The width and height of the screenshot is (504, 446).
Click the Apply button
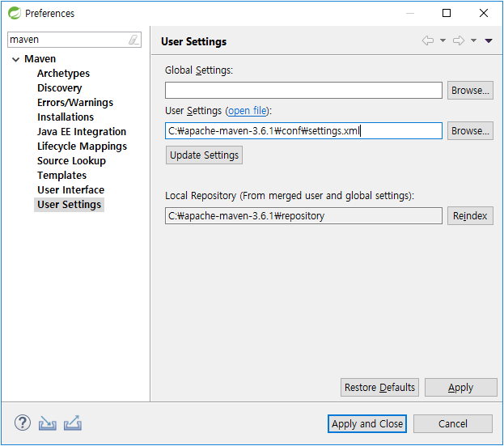click(x=460, y=388)
